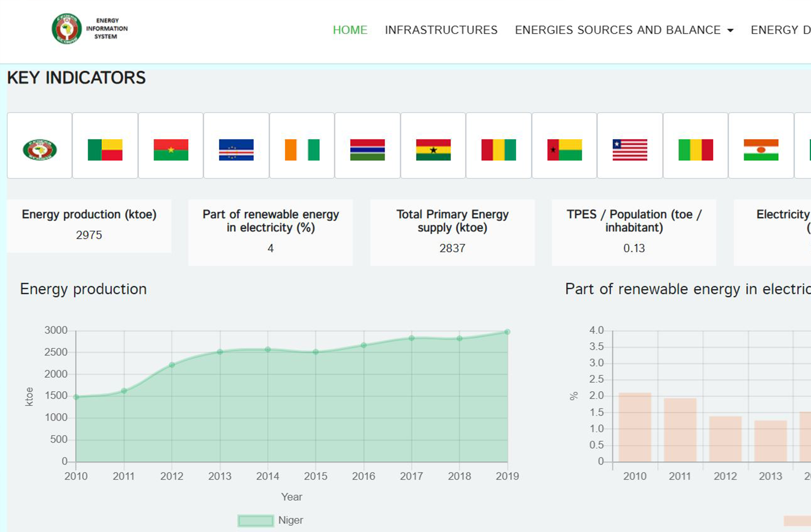The image size is (811, 532).
Task: Click the value 2837 in TPES card
Action: coord(452,248)
